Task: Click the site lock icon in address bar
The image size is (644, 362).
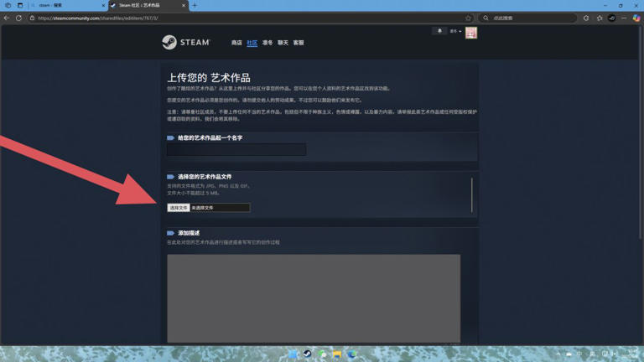Action: (32, 18)
